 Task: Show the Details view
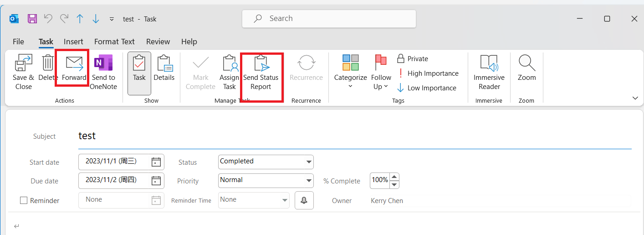(x=164, y=68)
